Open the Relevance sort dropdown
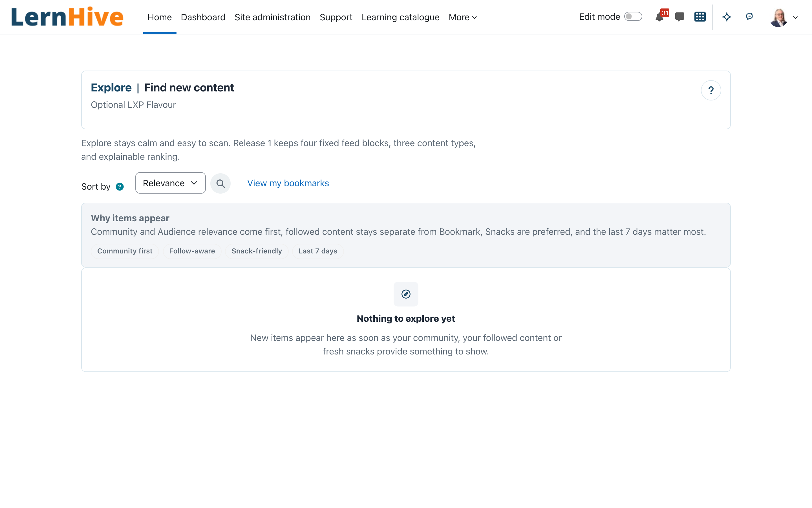 click(171, 183)
